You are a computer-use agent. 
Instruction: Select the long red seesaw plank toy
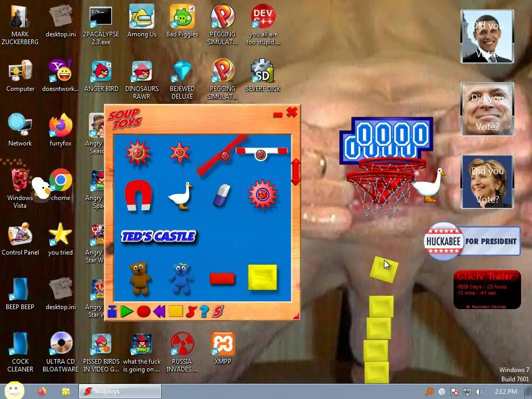click(221, 155)
